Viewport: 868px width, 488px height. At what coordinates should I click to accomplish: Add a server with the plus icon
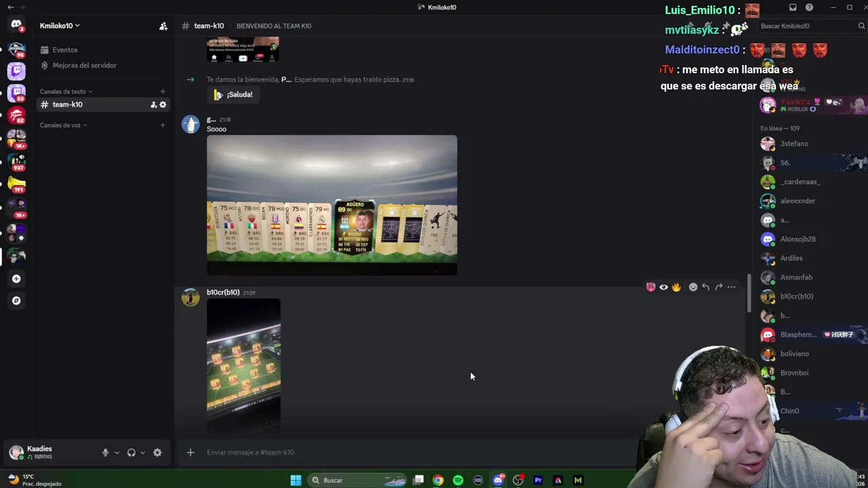16,279
